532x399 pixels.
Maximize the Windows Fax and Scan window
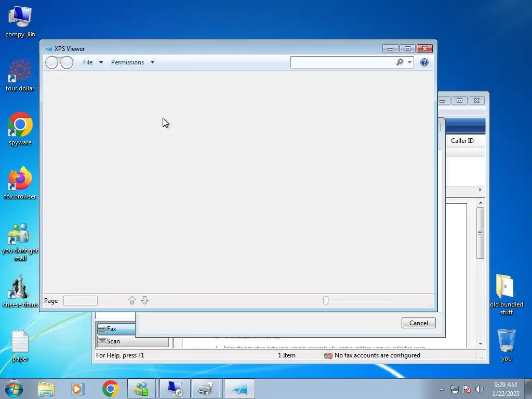(459, 101)
